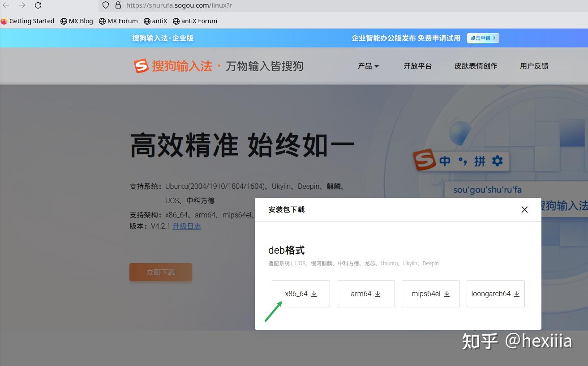Click the 立即下载 download button
Viewport: 588px width, 366px height.
pyautogui.click(x=160, y=272)
